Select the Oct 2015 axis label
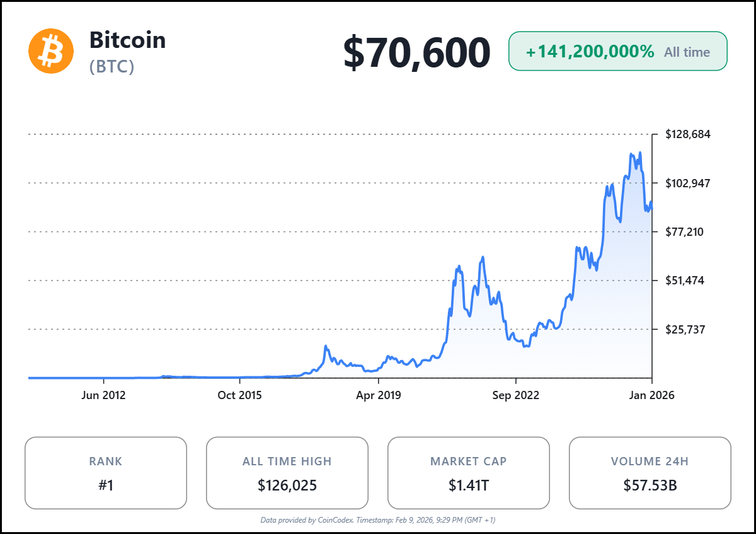Screen dimensions: 756x534 tap(239, 395)
